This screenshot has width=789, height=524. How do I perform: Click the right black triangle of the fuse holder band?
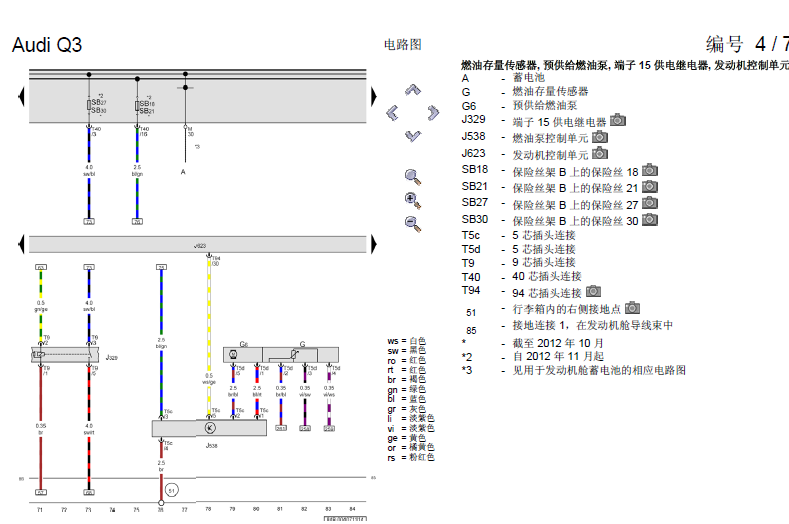(374, 96)
